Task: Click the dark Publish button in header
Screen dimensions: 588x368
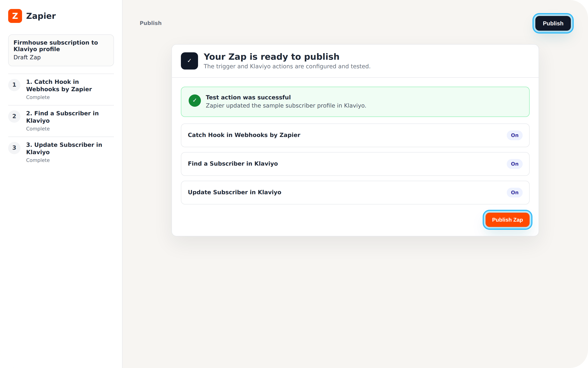Action: coord(553,23)
